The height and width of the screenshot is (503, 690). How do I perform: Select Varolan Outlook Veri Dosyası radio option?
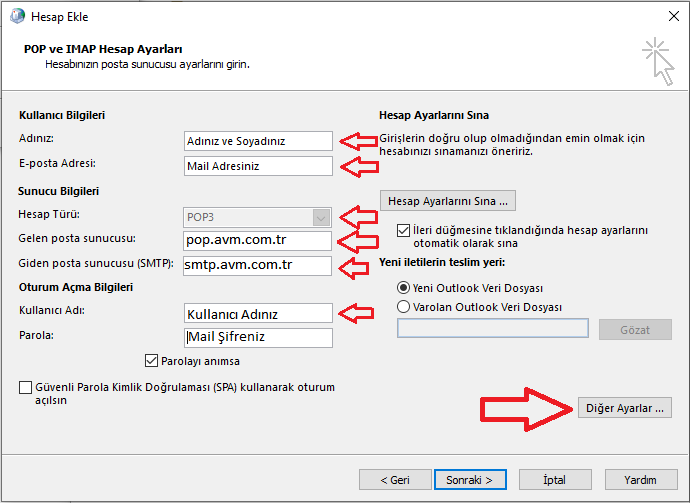tap(404, 307)
